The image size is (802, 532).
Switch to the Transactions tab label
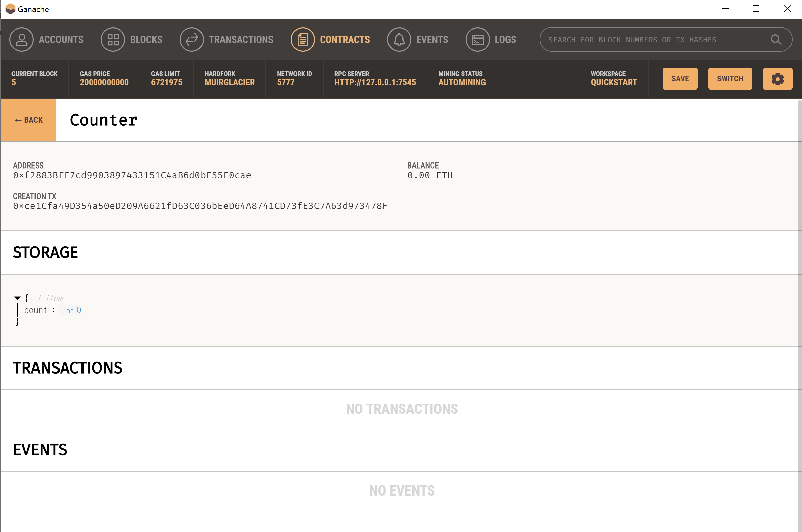click(241, 40)
